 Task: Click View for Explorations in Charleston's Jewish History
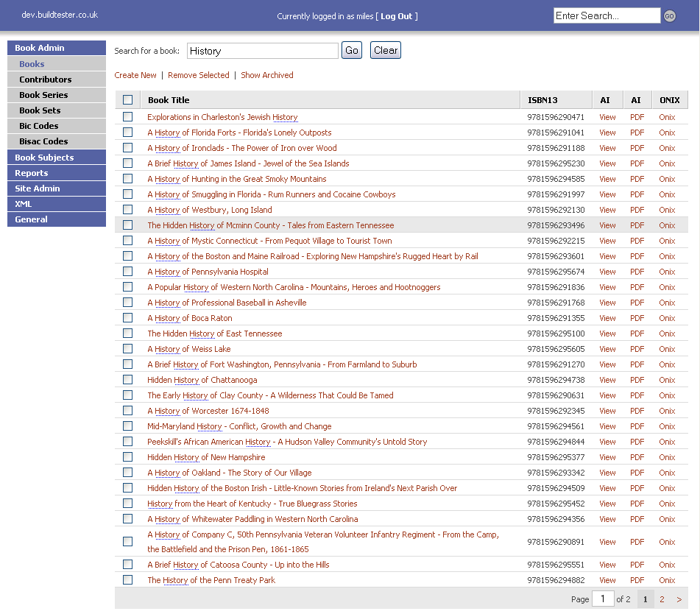[x=607, y=117]
